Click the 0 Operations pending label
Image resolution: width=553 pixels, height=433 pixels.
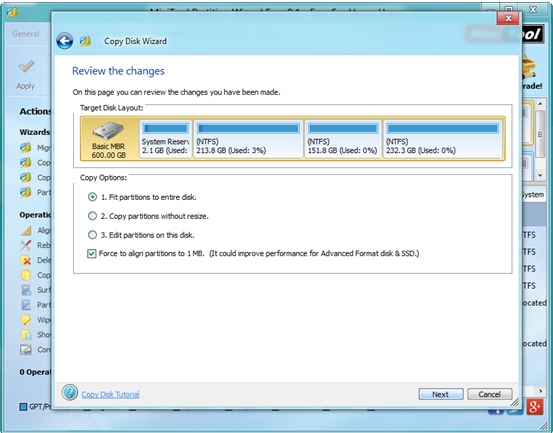click(x=35, y=372)
